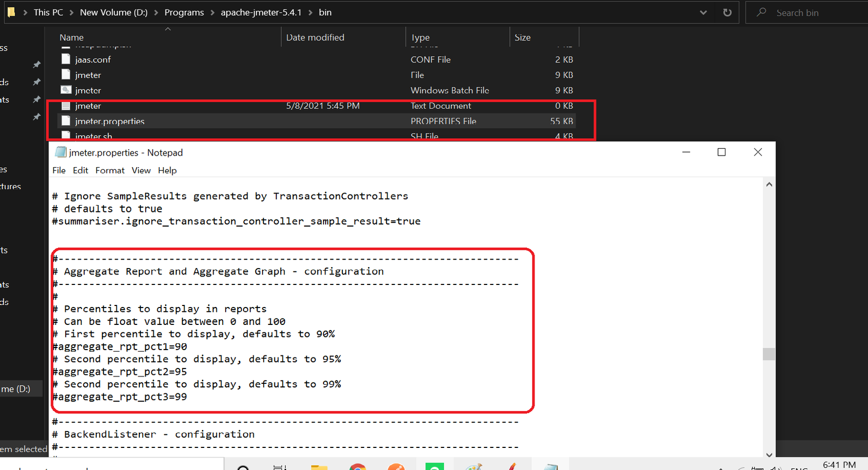Click the '# defaults to true' line
The height and width of the screenshot is (470, 868).
107,209
